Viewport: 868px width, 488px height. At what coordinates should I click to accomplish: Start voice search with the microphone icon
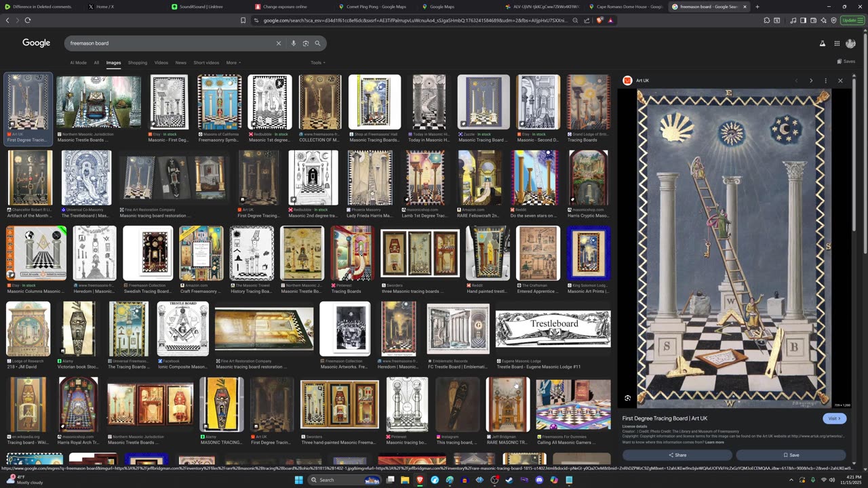click(293, 43)
